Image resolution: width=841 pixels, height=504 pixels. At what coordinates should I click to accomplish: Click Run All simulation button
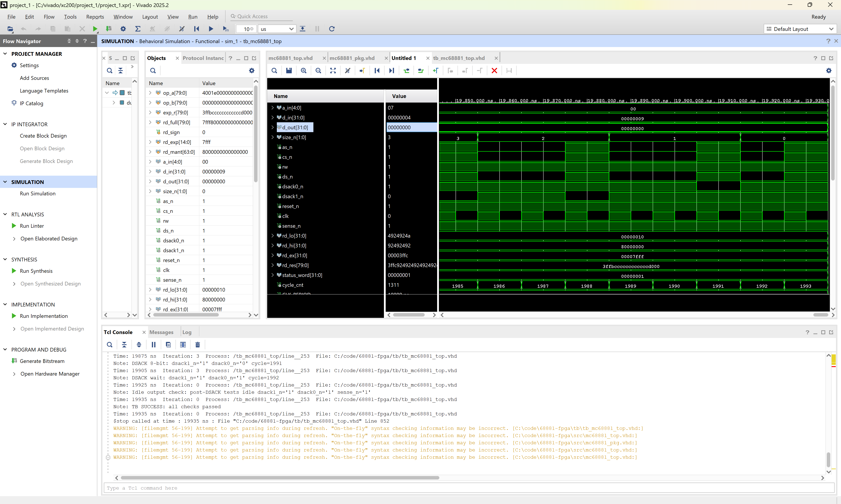point(211,29)
